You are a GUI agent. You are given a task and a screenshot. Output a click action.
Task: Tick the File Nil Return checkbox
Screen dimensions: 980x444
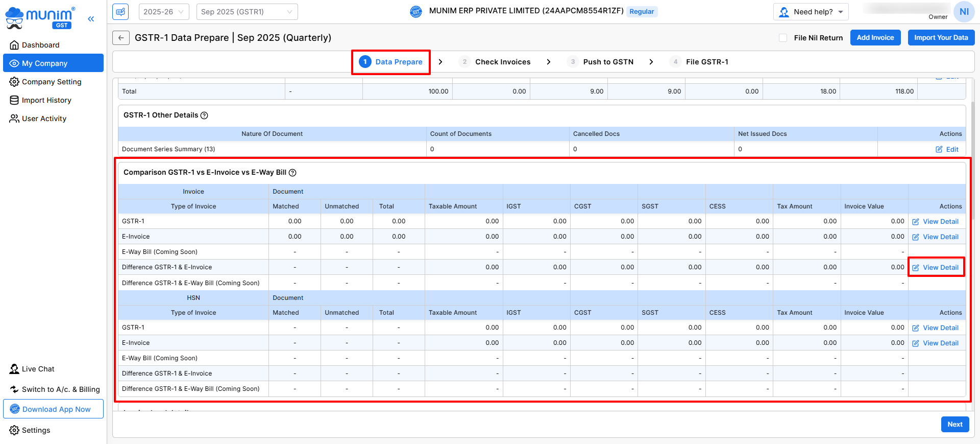[783, 38]
